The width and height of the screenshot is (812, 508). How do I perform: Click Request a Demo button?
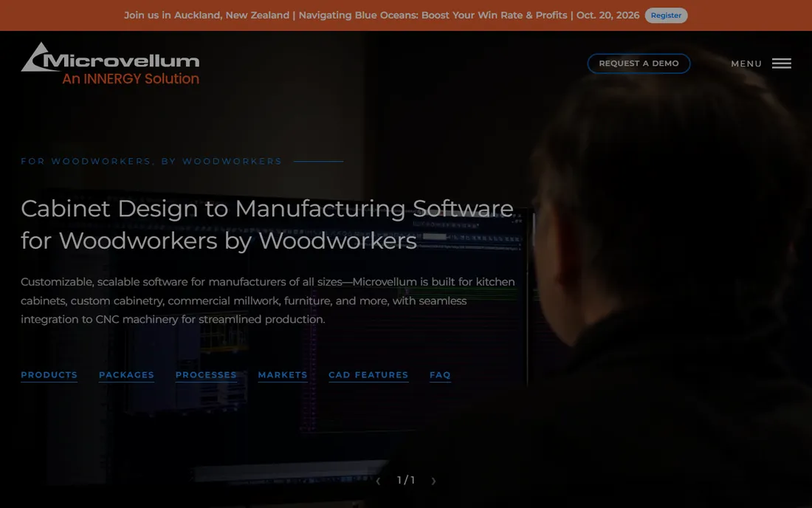click(639, 63)
